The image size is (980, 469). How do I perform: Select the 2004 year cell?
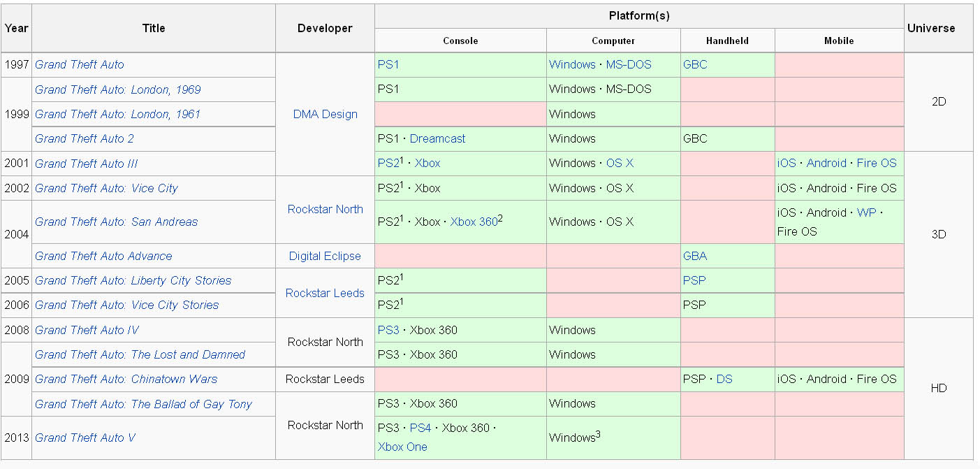coord(17,234)
